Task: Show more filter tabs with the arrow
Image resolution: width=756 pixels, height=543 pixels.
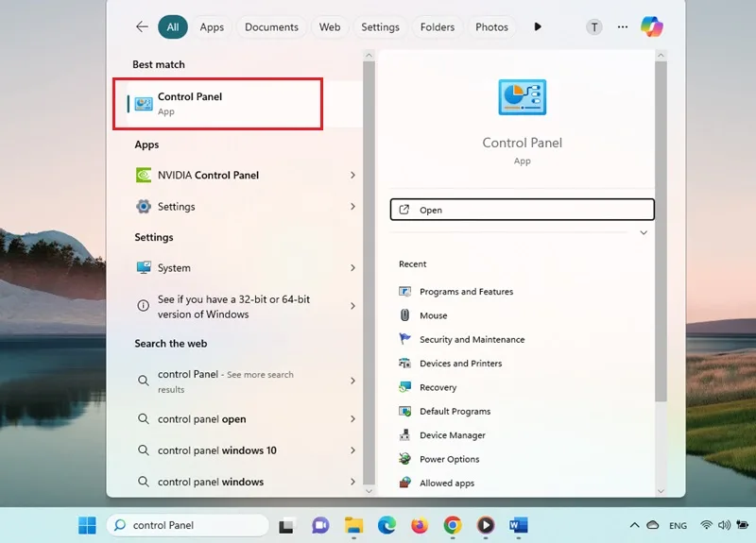Action: pos(538,27)
